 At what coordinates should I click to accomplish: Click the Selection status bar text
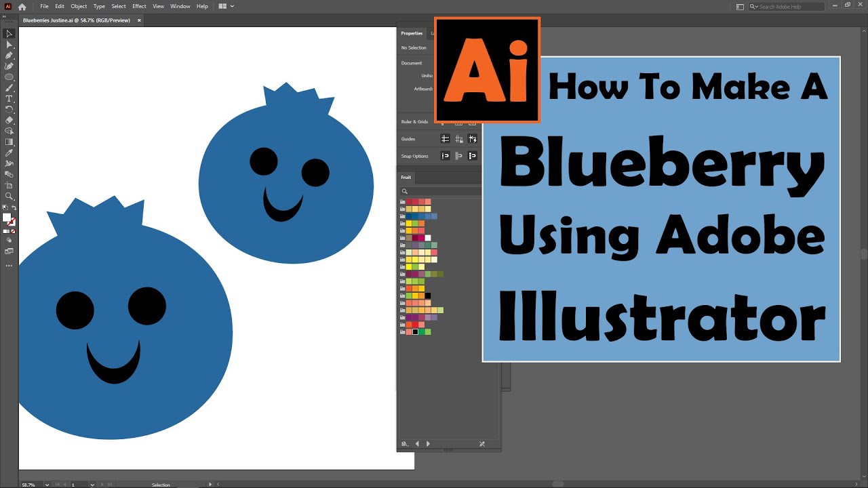click(161, 485)
